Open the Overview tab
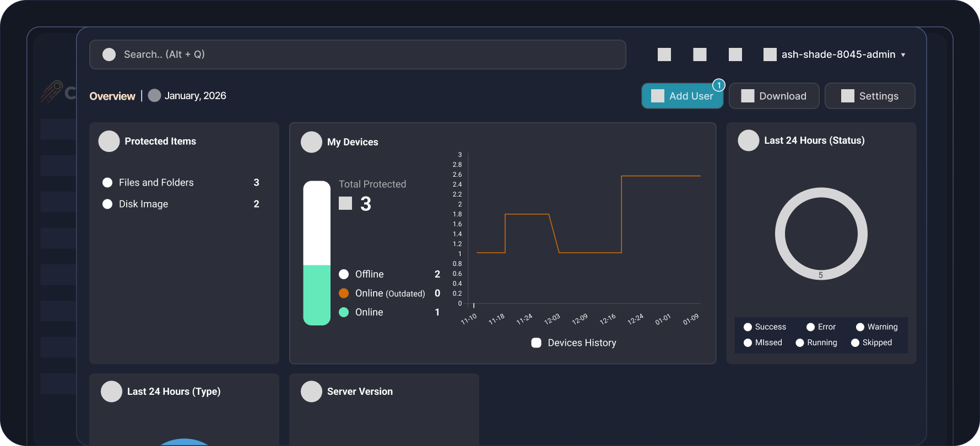980x446 pixels. 112,96
